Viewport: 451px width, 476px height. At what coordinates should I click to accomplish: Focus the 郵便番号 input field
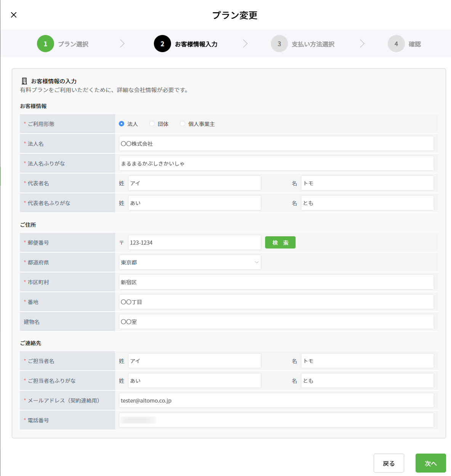point(194,242)
